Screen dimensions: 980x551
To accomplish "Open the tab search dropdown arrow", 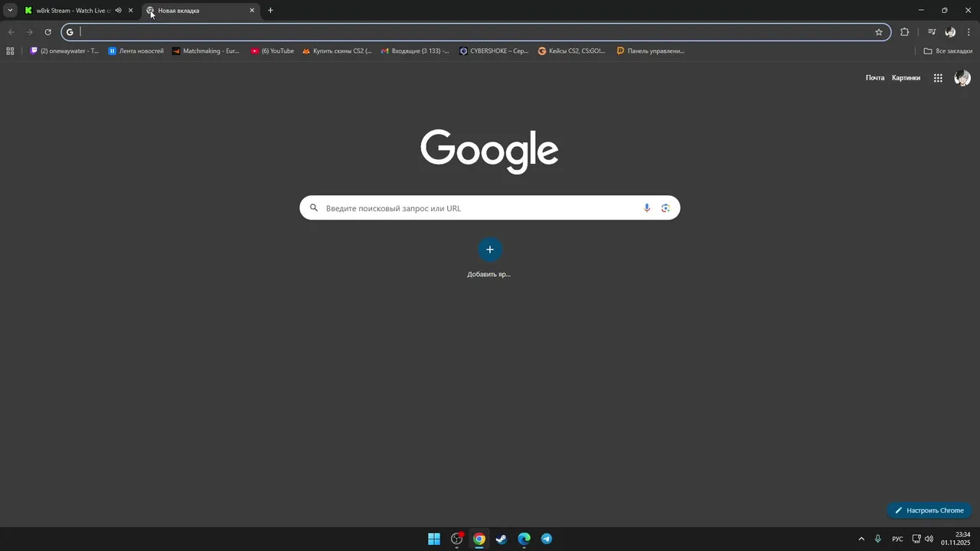I will tap(10, 11).
